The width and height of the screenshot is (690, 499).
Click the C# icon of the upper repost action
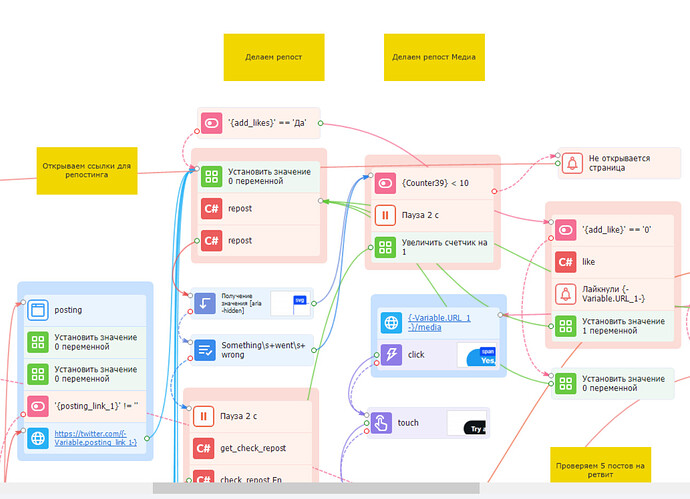point(211,209)
